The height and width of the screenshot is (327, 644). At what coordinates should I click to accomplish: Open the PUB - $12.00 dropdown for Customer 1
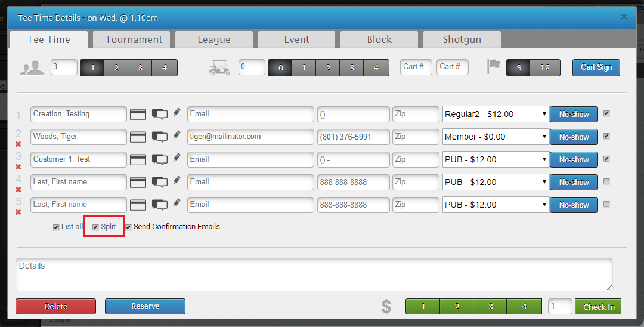[496, 159]
